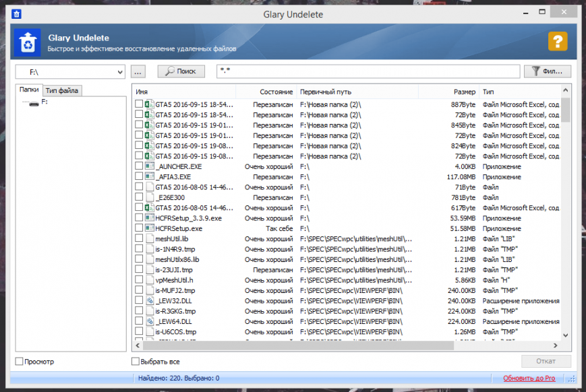Click the horizontal scrollbar left arrow

138,346
